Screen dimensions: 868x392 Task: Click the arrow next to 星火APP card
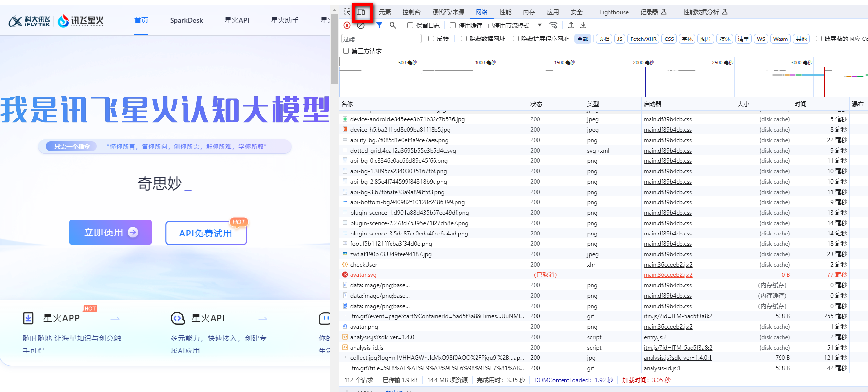(x=115, y=319)
